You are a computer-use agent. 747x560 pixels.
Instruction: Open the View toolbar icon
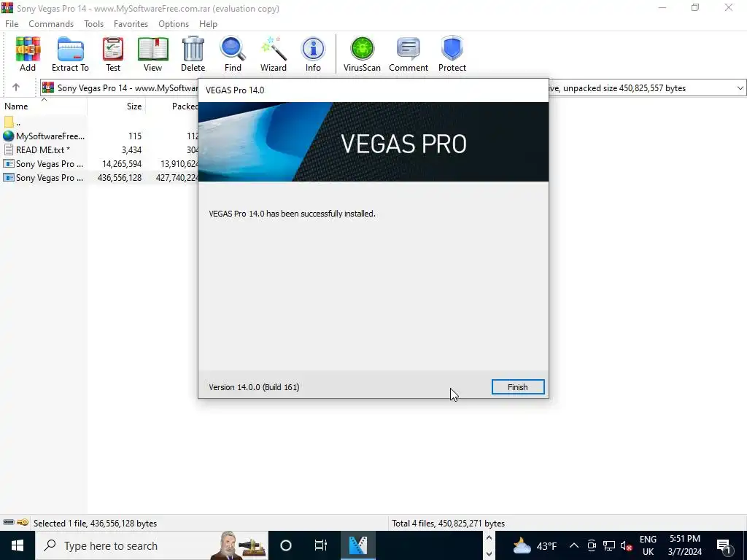[x=152, y=54]
